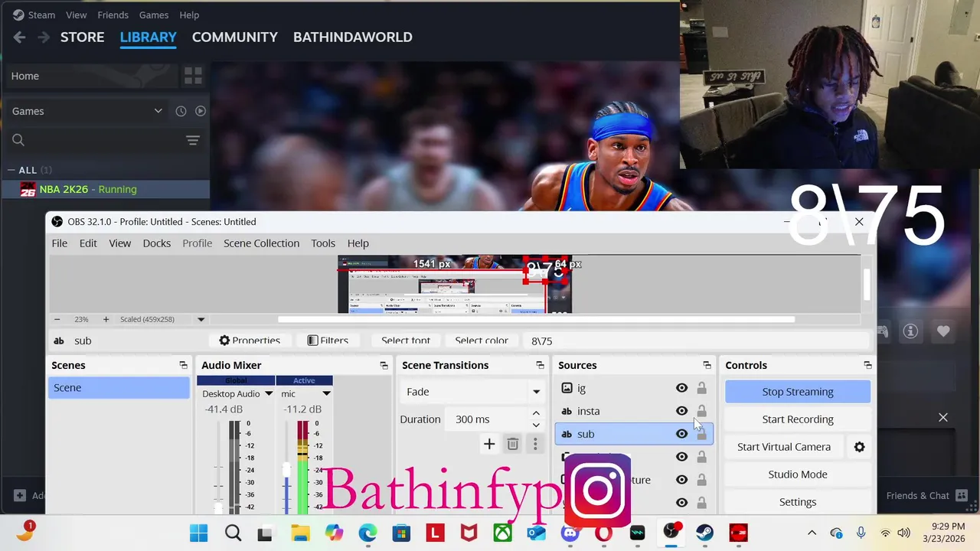980x551 pixels.
Task: Open Microsoft Edge from taskbar
Action: click(367, 533)
